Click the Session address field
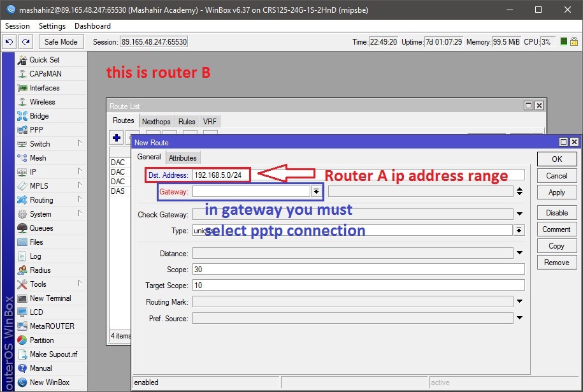Image resolution: width=583 pixels, height=392 pixels. pos(154,41)
